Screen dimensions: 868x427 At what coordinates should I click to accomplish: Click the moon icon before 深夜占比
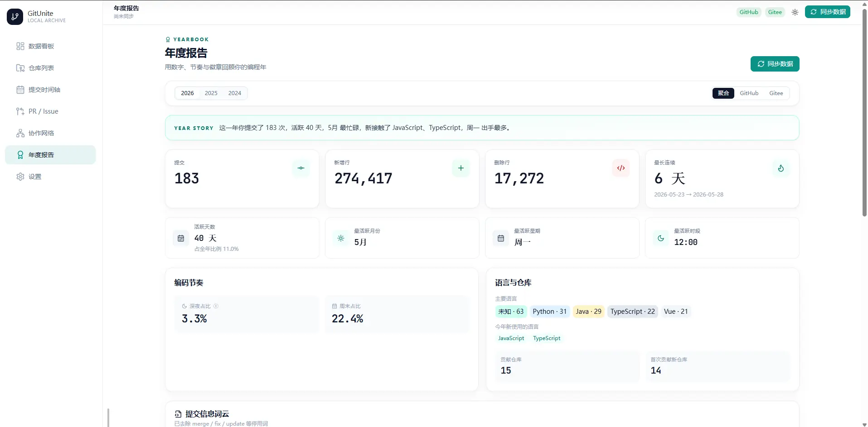click(x=184, y=306)
